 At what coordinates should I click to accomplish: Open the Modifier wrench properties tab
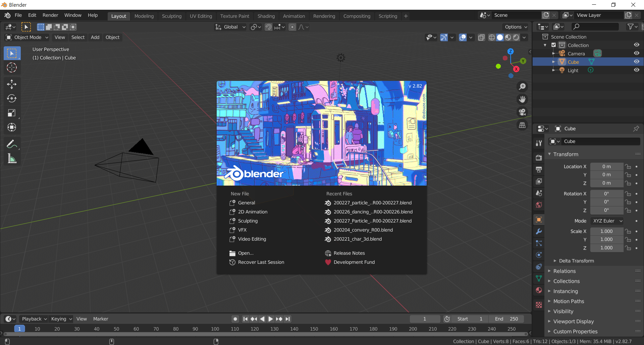pyautogui.click(x=539, y=231)
